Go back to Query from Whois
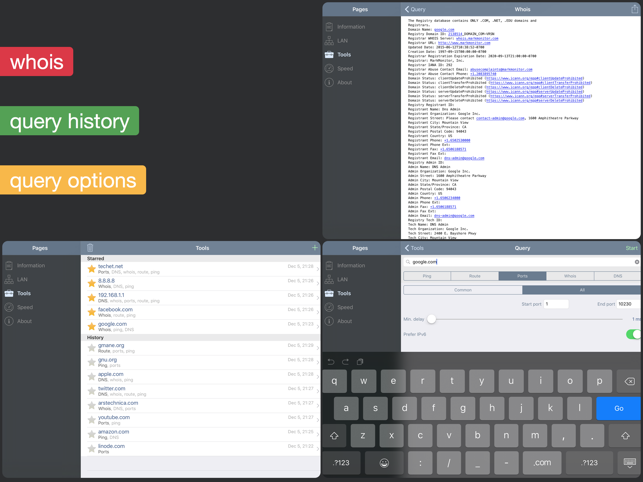Image resolution: width=643 pixels, height=482 pixels. coord(415,9)
